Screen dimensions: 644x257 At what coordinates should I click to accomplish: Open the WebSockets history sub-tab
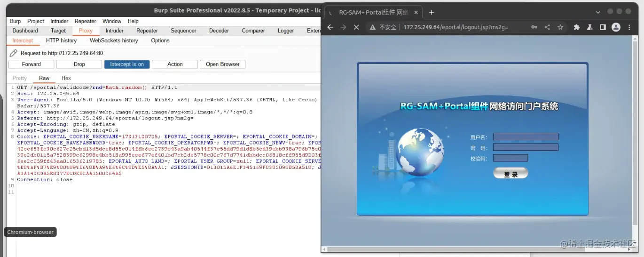pos(114,40)
